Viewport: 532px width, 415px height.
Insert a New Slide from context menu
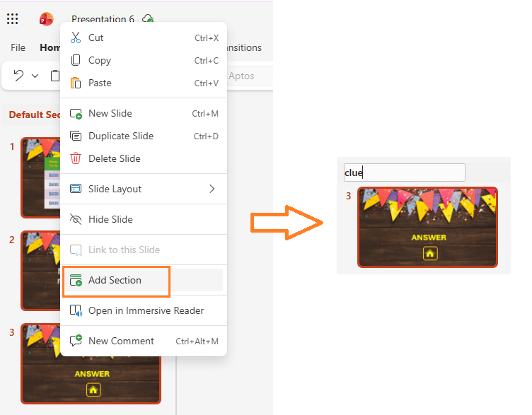coord(110,113)
